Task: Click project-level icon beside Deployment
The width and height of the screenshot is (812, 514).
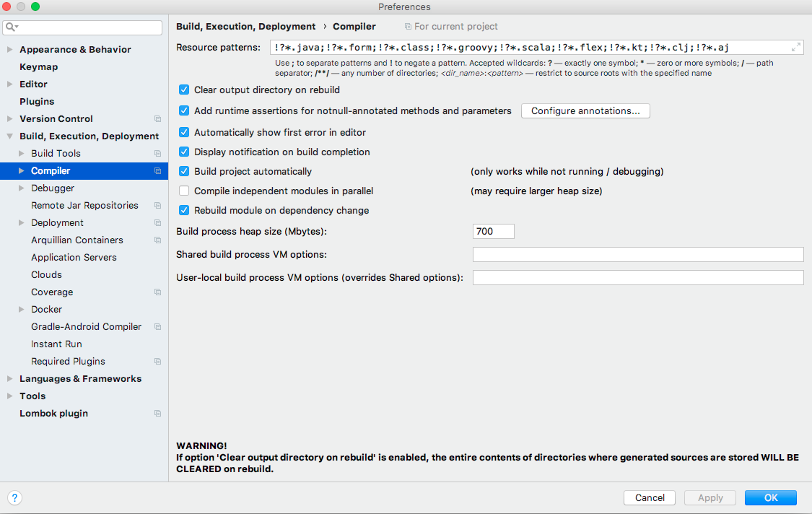Action: (157, 223)
